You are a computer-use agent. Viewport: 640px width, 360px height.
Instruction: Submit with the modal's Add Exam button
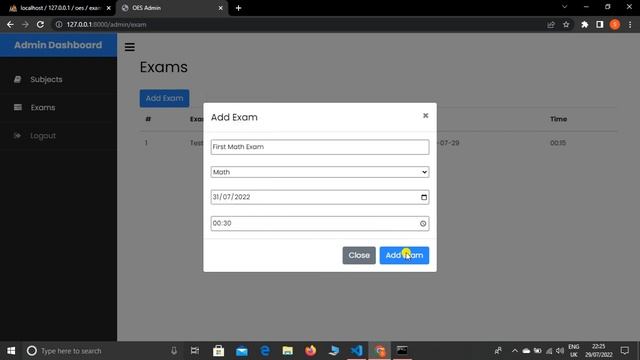404,256
